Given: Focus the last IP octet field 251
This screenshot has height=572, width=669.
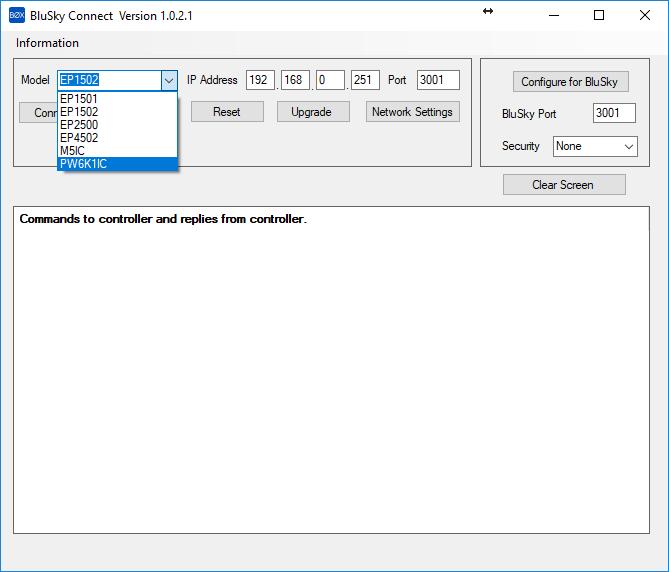Looking at the screenshot, I should 365,80.
